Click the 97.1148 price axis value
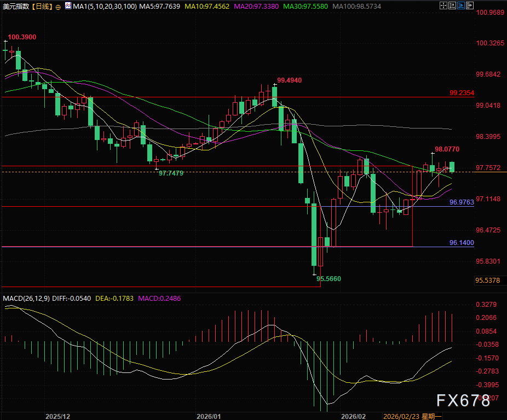Viewport: 507px width, 420px height. point(488,199)
